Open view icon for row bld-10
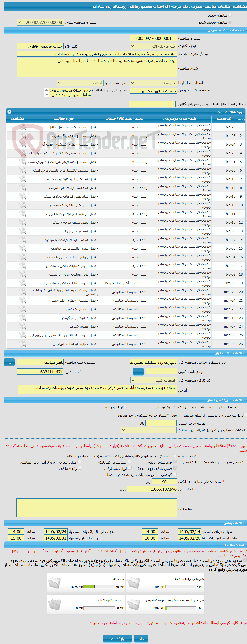247x644 pixels. point(23,222)
